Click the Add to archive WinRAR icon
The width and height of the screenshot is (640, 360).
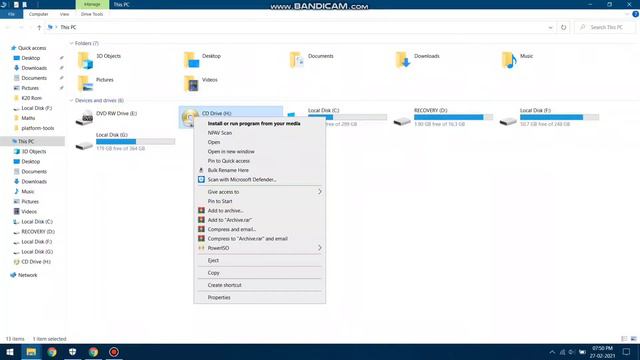[x=201, y=210]
